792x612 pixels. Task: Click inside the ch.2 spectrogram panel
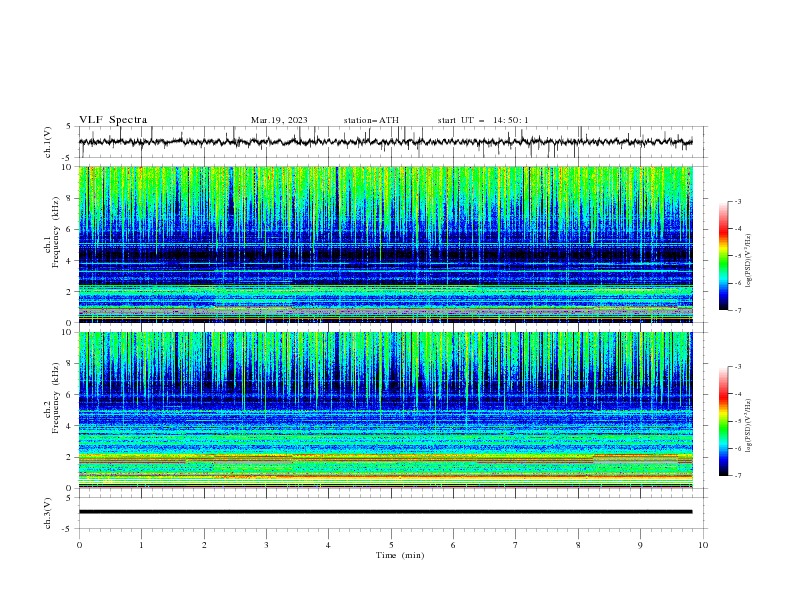[385, 410]
